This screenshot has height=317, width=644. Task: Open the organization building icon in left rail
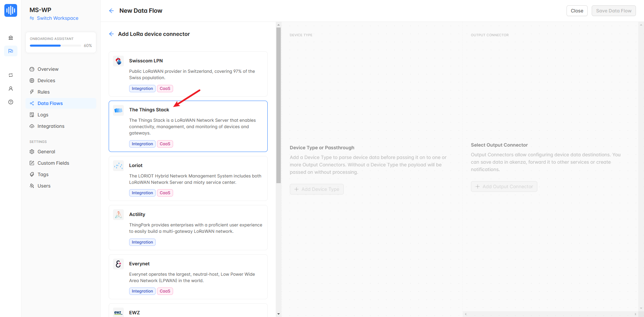(11, 38)
